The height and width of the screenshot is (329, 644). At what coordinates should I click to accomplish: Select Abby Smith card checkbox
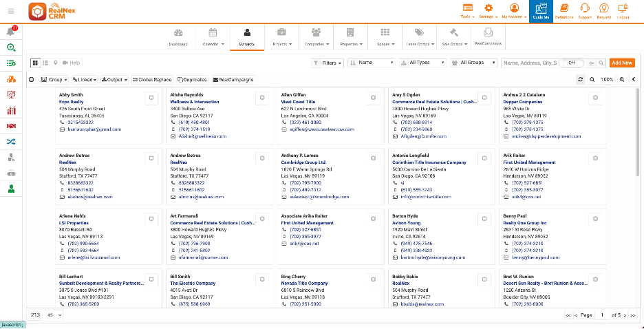click(x=151, y=98)
